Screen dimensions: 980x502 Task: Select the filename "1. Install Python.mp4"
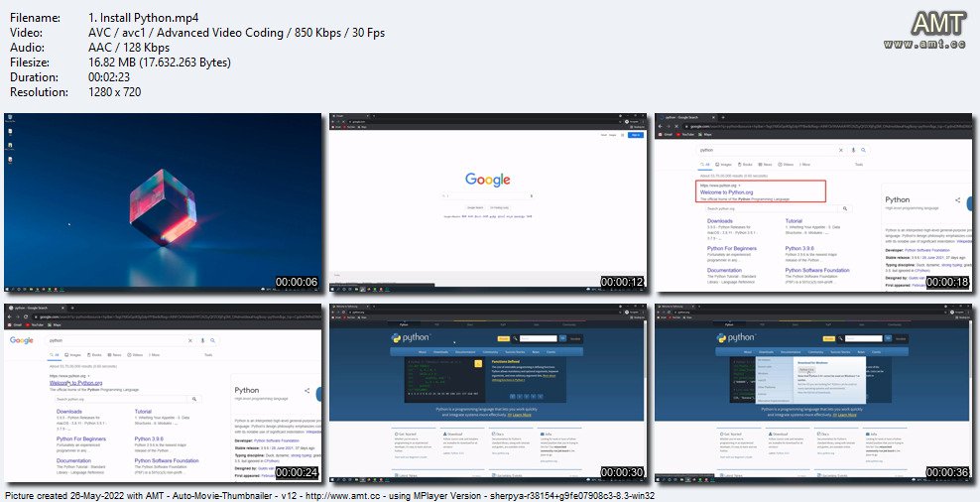[x=144, y=18]
